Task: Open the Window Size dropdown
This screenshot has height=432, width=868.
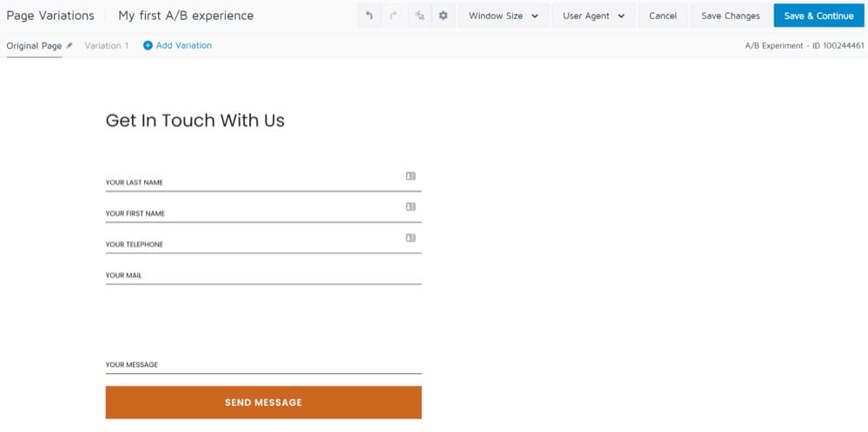Action: tap(503, 16)
